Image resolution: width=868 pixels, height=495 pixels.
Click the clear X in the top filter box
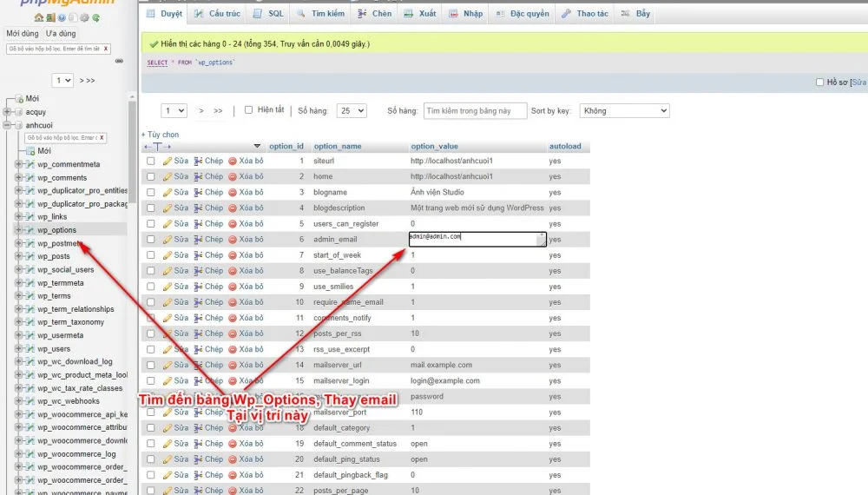pos(106,49)
